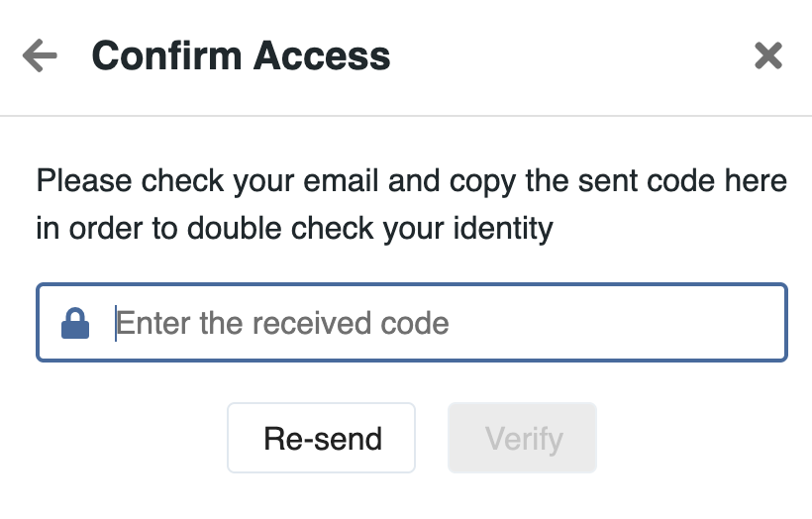Close the Confirm Access dialog
812x519 pixels.
click(768, 56)
